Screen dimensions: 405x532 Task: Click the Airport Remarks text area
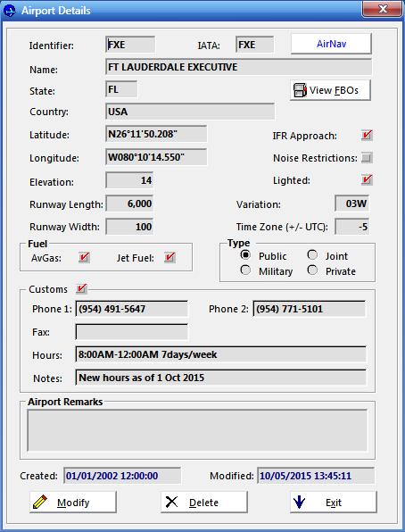(x=197, y=430)
